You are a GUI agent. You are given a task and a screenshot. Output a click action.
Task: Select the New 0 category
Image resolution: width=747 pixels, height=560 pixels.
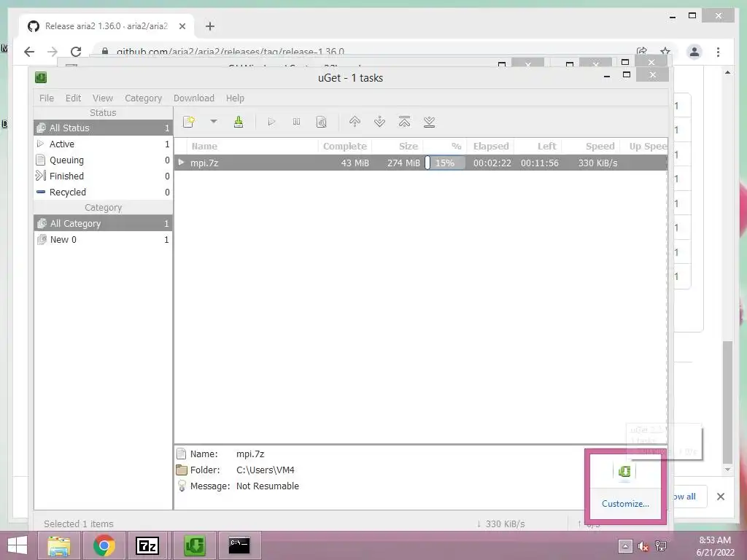(x=104, y=239)
